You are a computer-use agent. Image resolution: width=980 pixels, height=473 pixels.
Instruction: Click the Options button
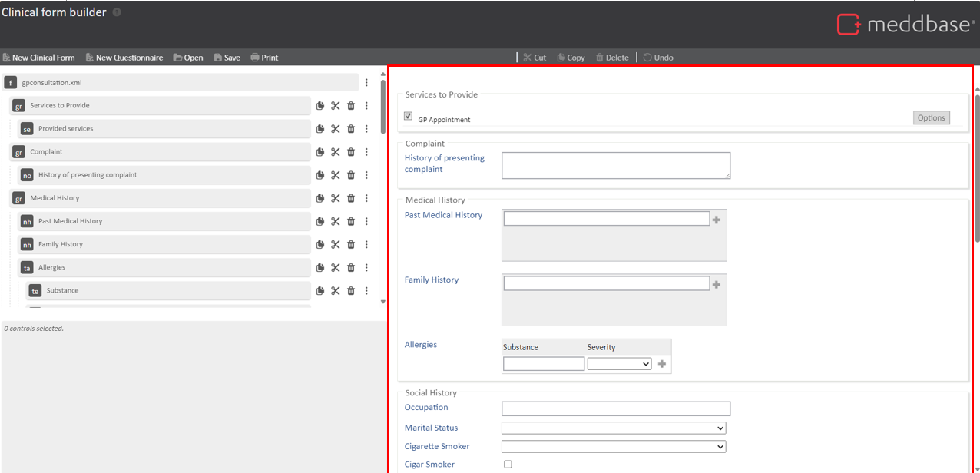pyautogui.click(x=931, y=117)
